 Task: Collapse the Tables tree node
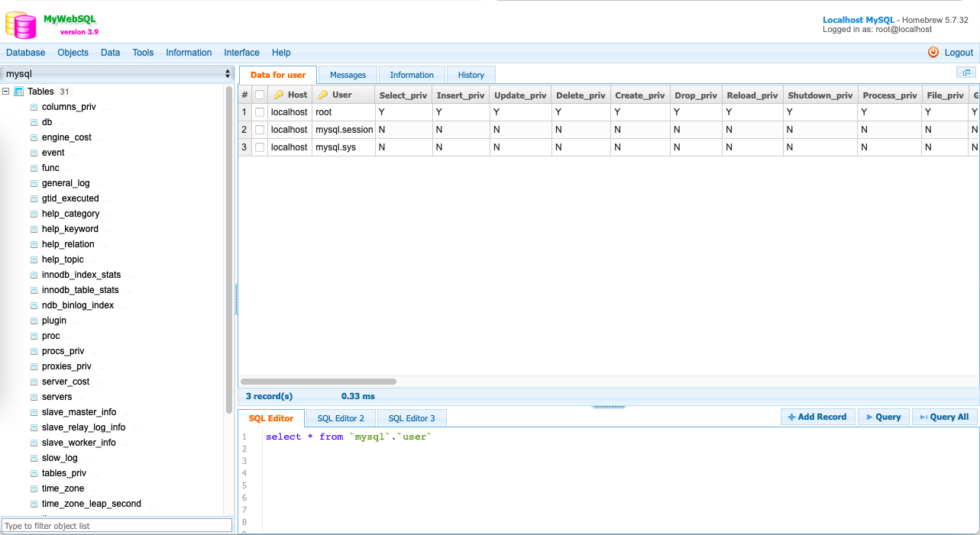(x=6, y=91)
